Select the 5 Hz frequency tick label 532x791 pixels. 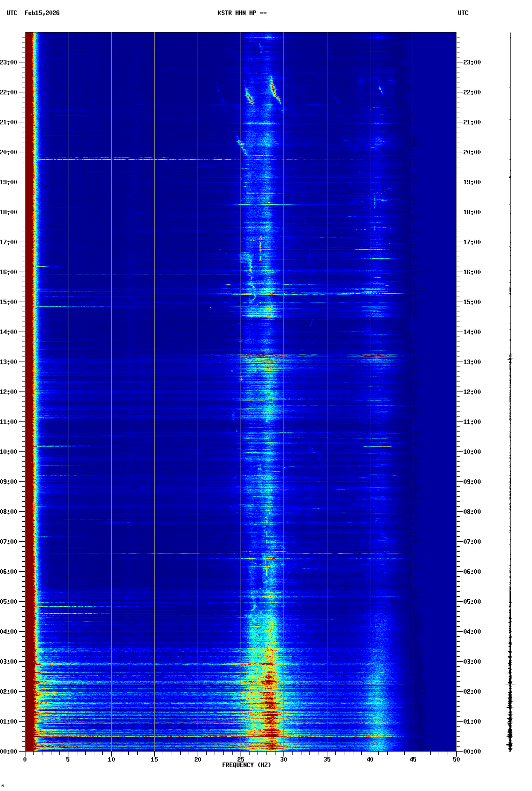(68, 760)
